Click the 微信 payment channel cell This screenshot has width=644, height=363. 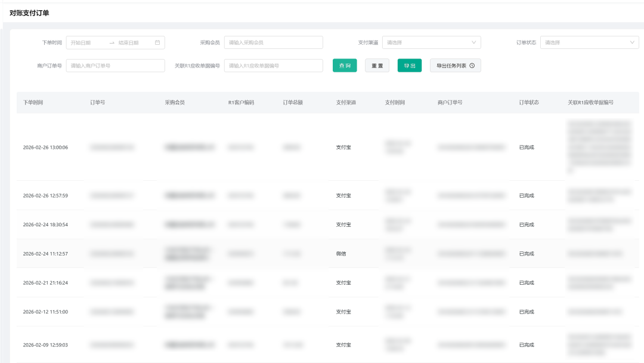tap(341, 254)
